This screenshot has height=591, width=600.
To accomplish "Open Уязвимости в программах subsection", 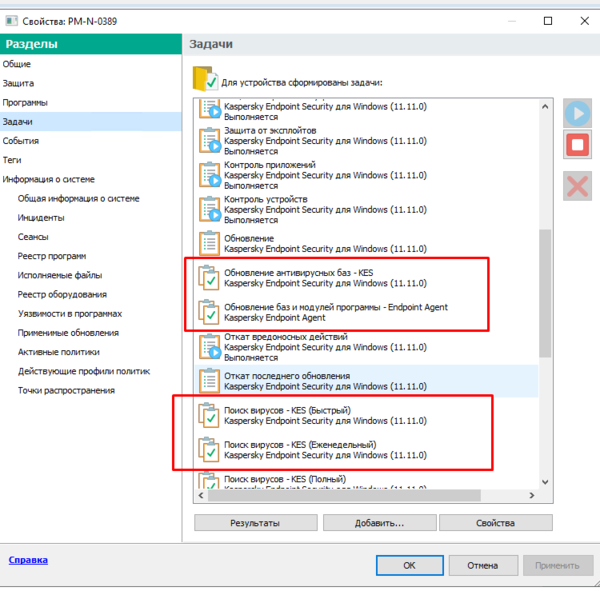I will [70, 313].
